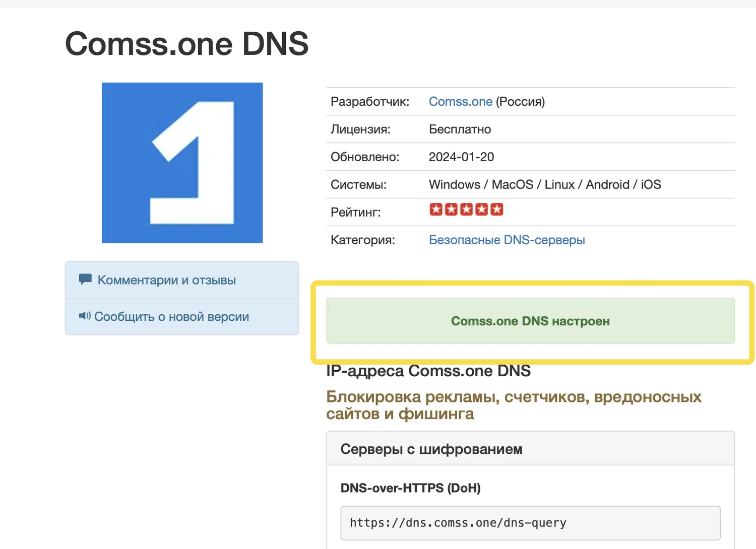Open the Comss.one developer link
The image size is (756, 549).
click(x=460, y=102)
